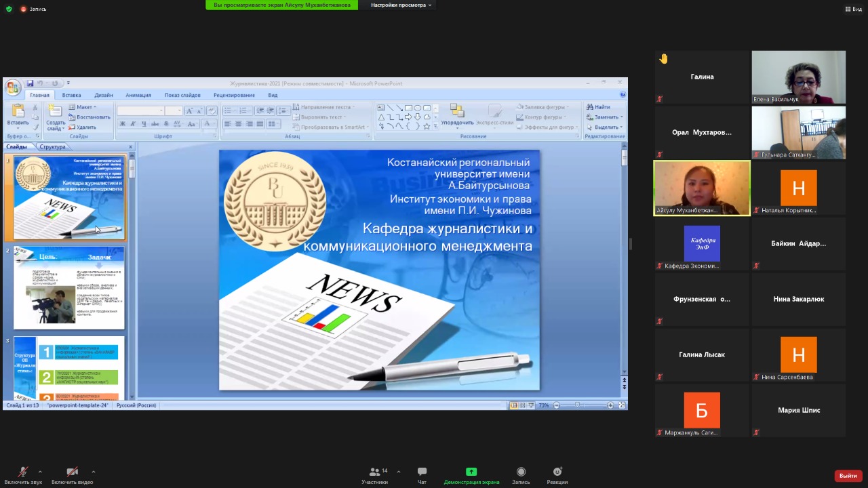Image resolution: width=868 pixels, height=488 pixels.
Task: Click the green Демонстрация экрана share button
Action: (x=471, y=475)
